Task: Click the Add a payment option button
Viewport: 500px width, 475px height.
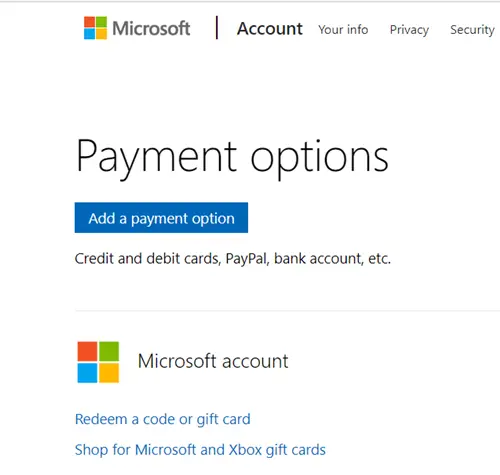Action: tap(161, 218)
